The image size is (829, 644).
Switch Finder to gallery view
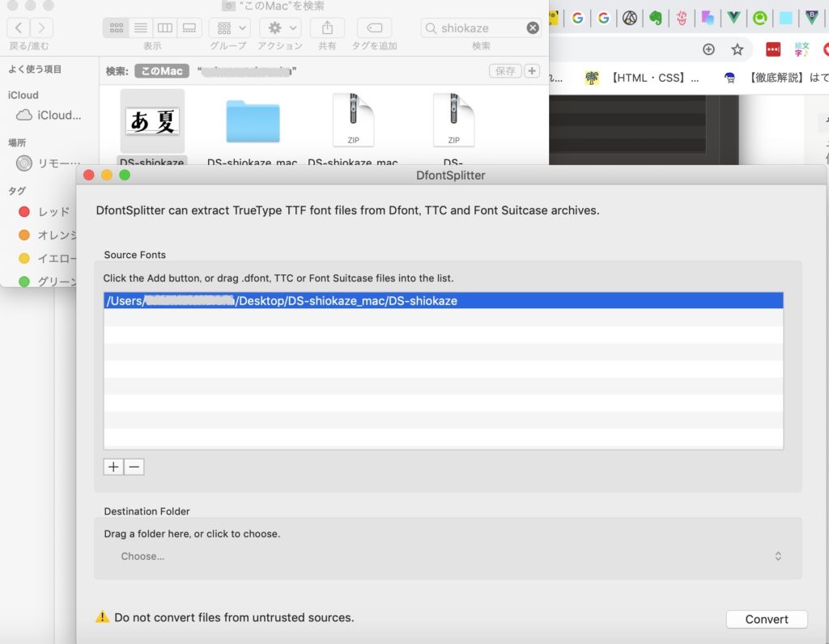point(189,28)
